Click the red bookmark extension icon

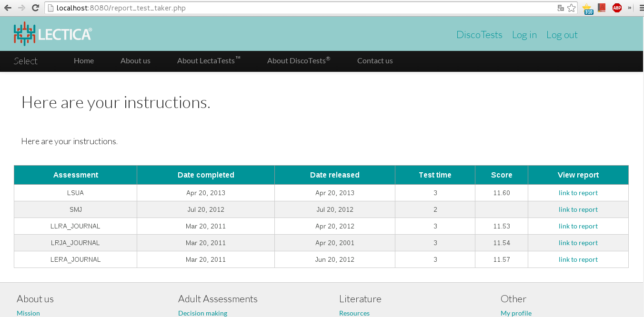pos(602,8)
